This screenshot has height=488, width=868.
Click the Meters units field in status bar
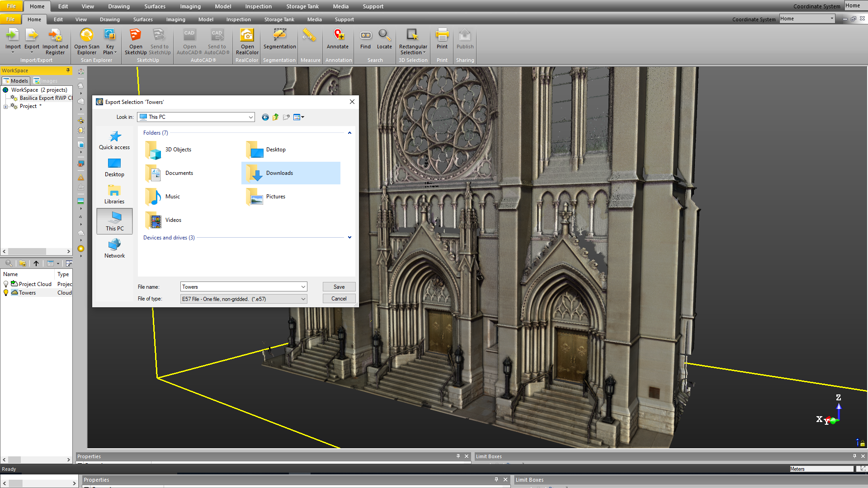[821, 469]
